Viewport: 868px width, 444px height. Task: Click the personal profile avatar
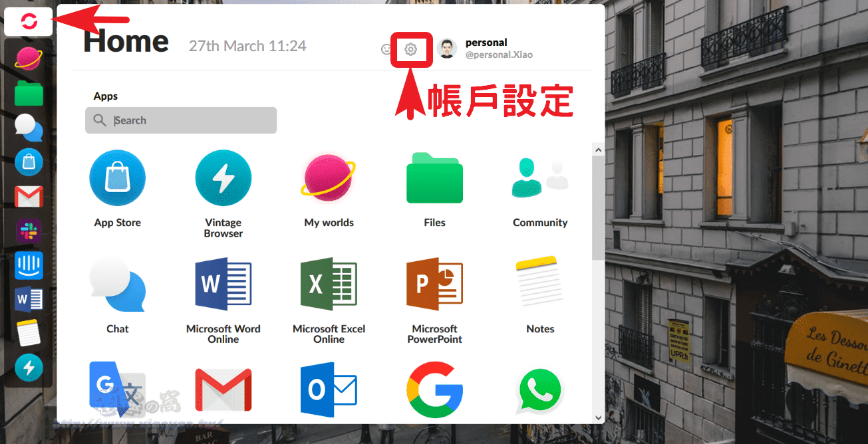[x=447, y=49]
